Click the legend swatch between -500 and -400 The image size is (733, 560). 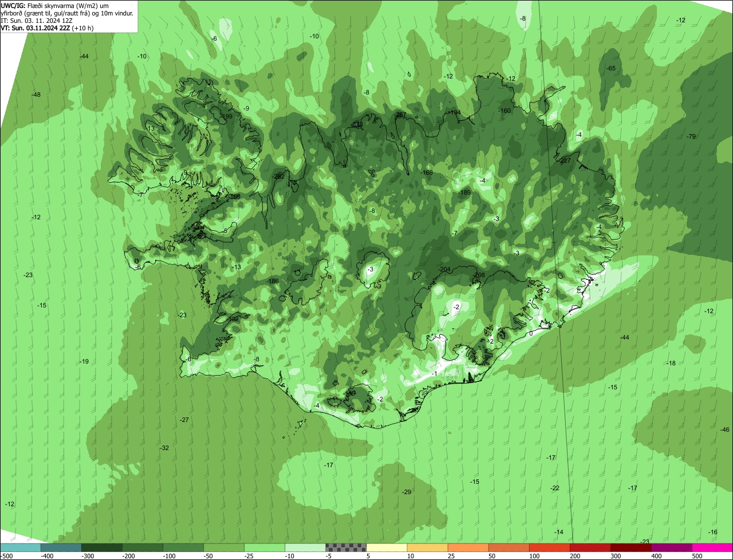20,547
